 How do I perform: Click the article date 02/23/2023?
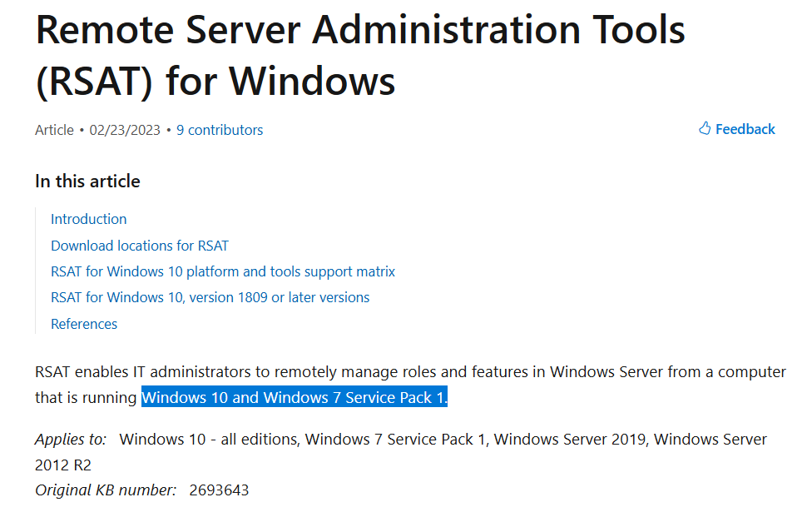point(125,130)
